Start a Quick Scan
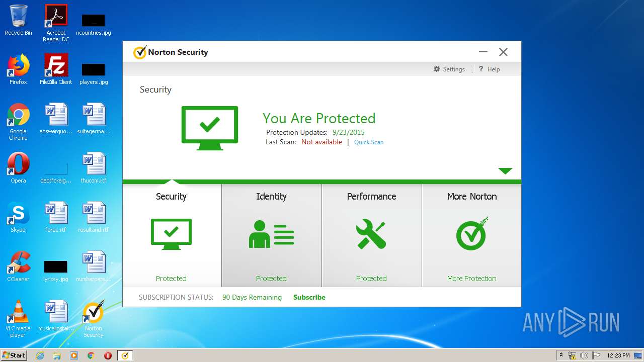644x362 pixels. [369, 142]
